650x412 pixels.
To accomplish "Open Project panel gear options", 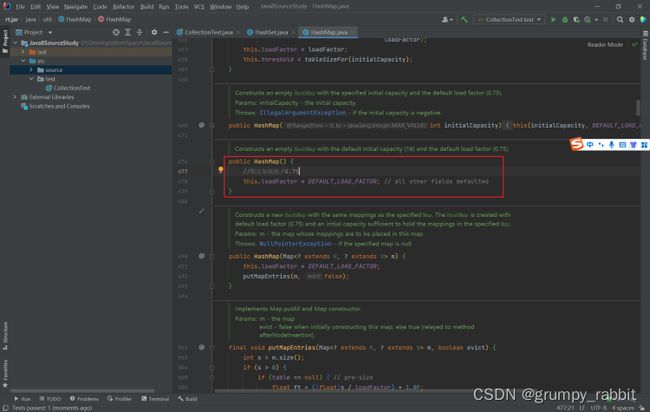I will pyautogui.click(x=154, y=32).
